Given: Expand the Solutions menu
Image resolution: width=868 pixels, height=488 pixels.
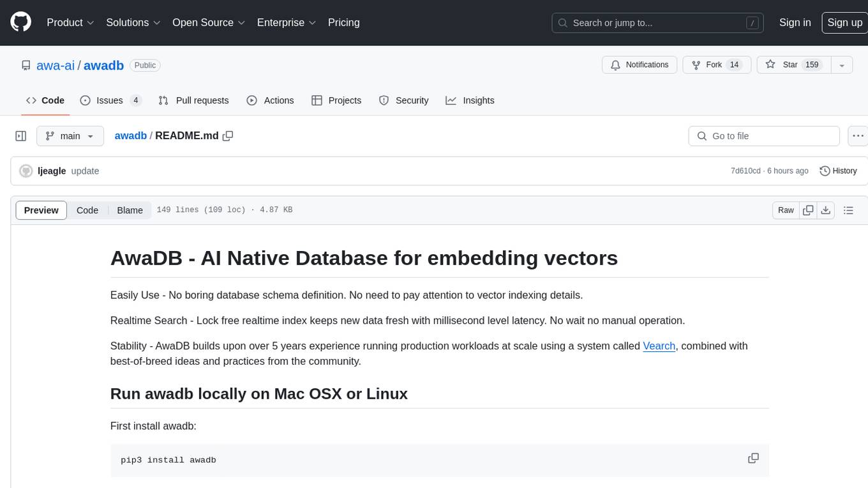Looking at the screenshot, I should (133, 22).
